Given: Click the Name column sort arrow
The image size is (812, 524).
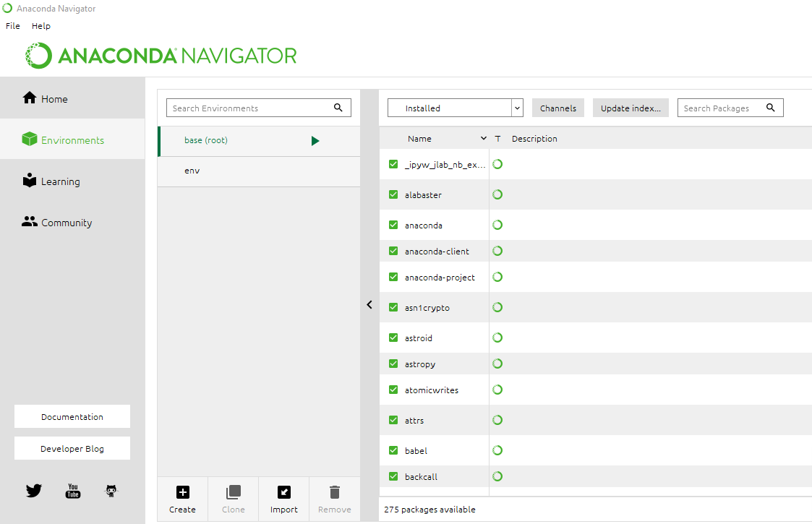Looking at the screenshot, I should pyautogui.click(x=484, y=139).
